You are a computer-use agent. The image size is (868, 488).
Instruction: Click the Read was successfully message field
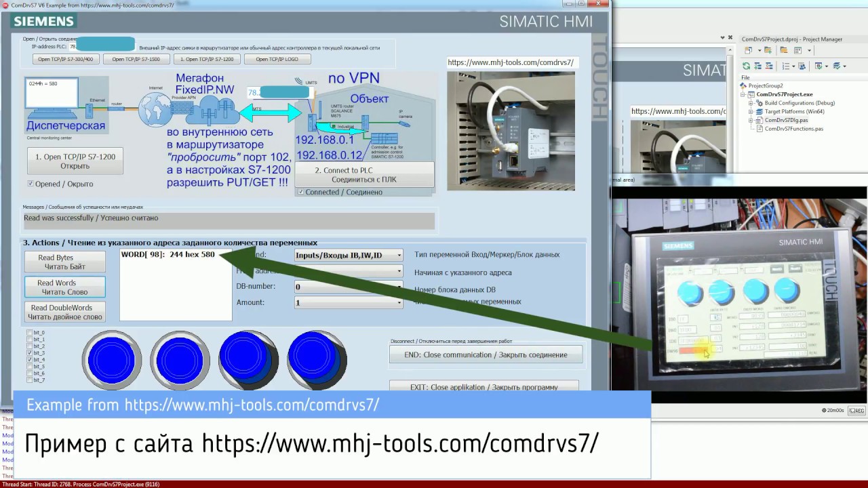tap(228, 221)
